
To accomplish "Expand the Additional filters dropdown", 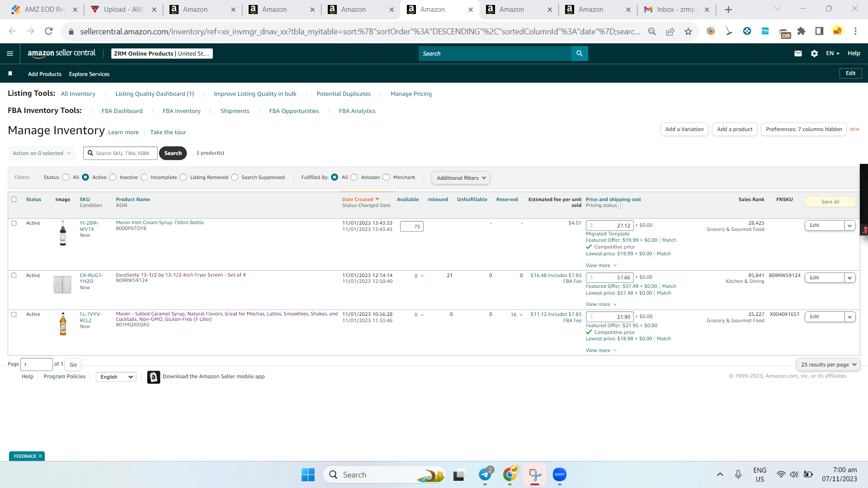I will coord(461,178).
